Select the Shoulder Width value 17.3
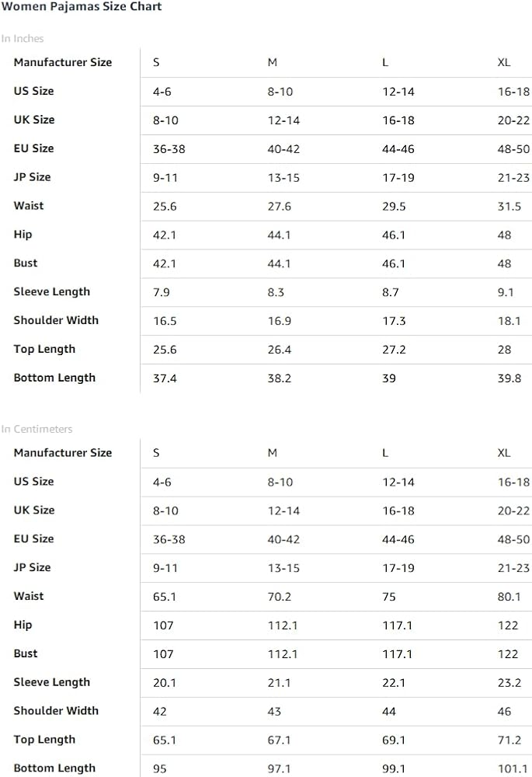This screenshot has width=532, height=777. [394, 321]
